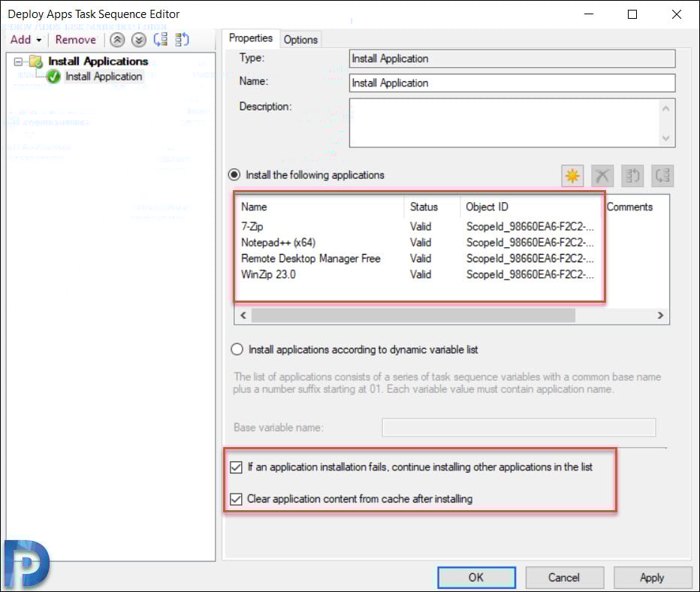Image resolution: width=700 pixels, height=592 pixels.
Task: Click the icon right of the delete X above the list
Action: pyautogui.click(x=632, y=176)
